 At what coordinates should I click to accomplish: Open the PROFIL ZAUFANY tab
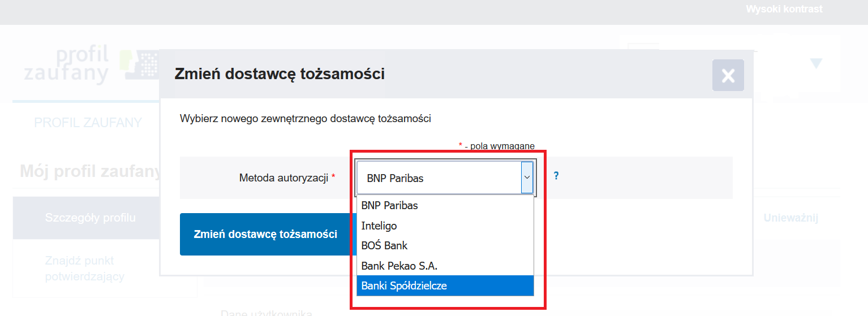(88, 123)
